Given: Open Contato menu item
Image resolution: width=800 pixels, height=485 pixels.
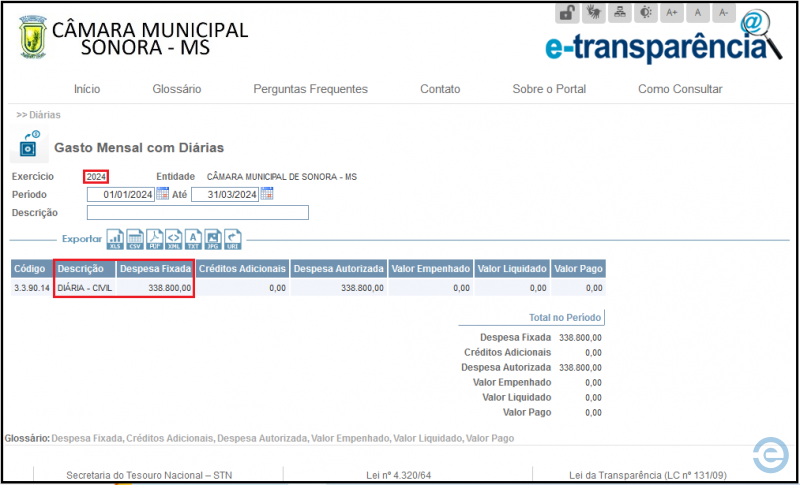Looking at the screenshot, I should pos(440,89).
